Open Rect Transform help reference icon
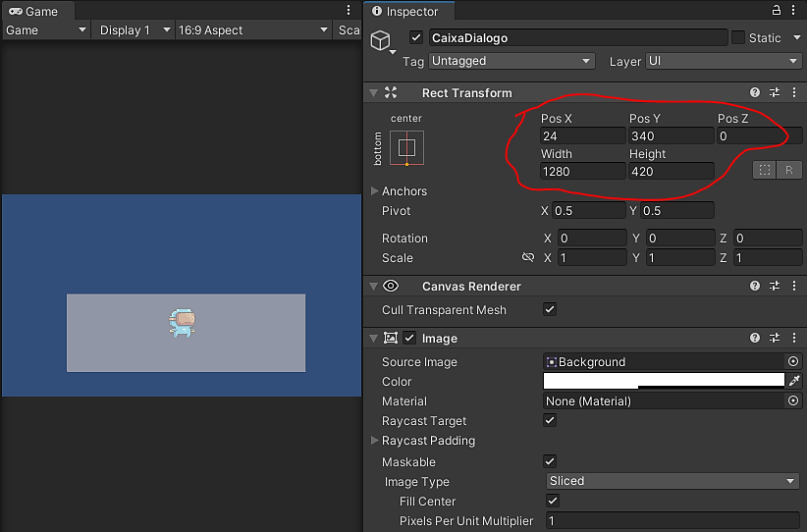This screenshot has height=532, width=807. [x=755, y=92]
